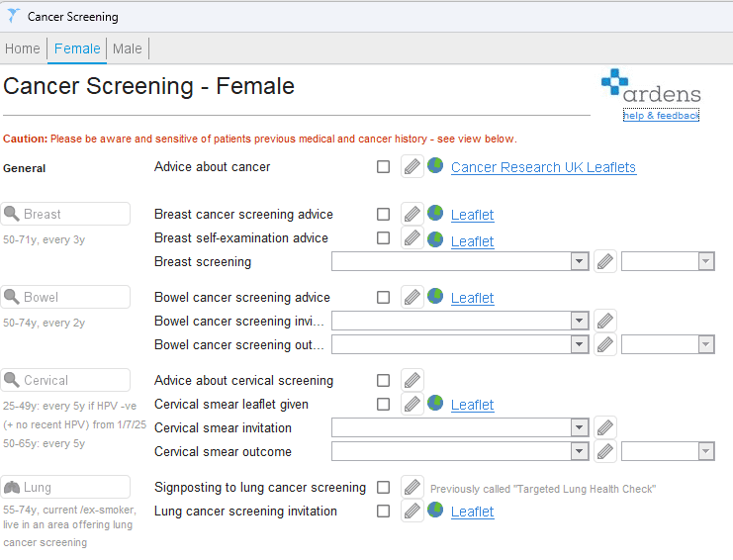Open the help & feedback link
Screen dimensions: 733x560
661,115
